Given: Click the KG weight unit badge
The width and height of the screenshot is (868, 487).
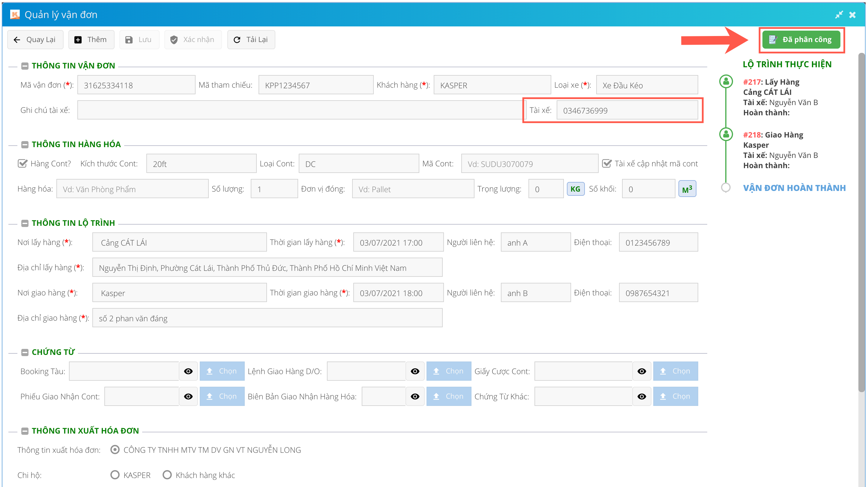Looking at the screenshot, I should click(x=575, y=189).
